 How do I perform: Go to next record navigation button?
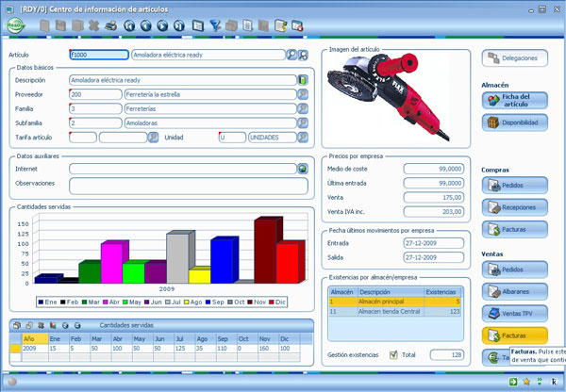click(162, 25)
